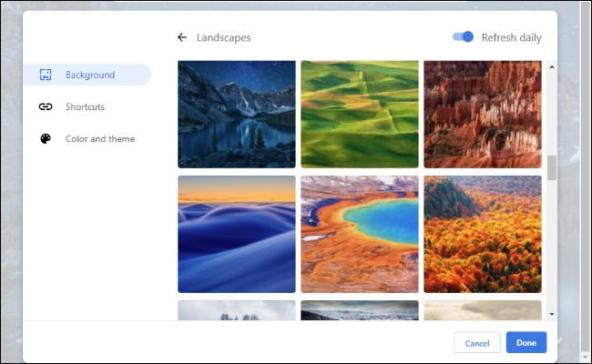This screenshot has width=592, height=364.
Task: Click the Background picture icon in sidebar
Action: tap(46, 75)
